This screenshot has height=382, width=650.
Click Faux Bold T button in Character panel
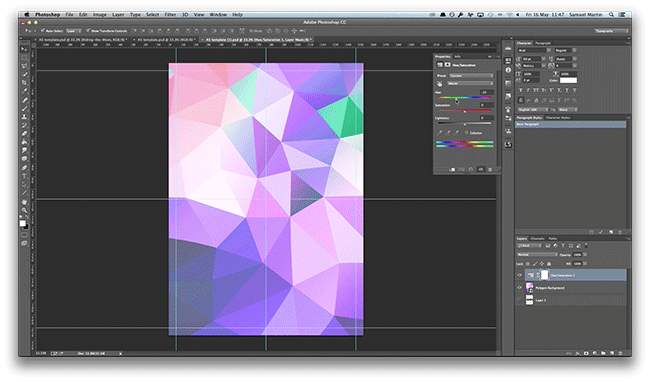[x=521, y=90]
